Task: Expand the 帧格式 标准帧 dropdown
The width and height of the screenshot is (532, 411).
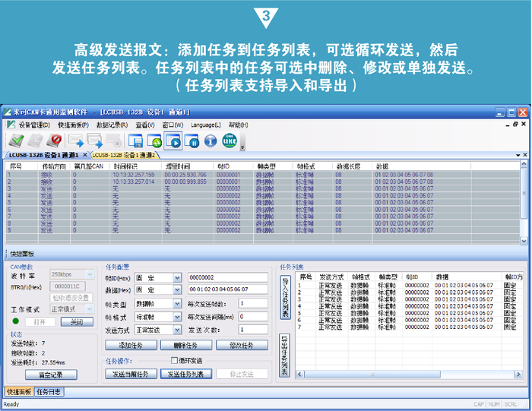Action: click(x=177, y=317)
